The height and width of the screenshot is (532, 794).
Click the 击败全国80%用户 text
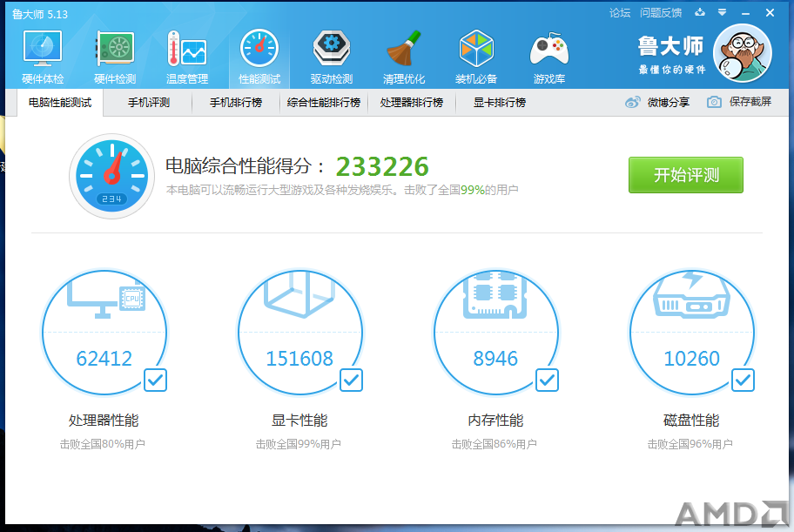coord(103,444)
